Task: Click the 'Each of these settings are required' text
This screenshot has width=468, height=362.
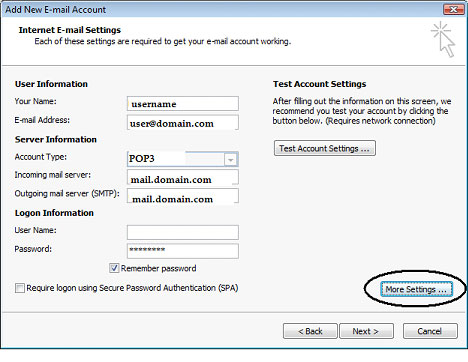Action: pos(163,41)
